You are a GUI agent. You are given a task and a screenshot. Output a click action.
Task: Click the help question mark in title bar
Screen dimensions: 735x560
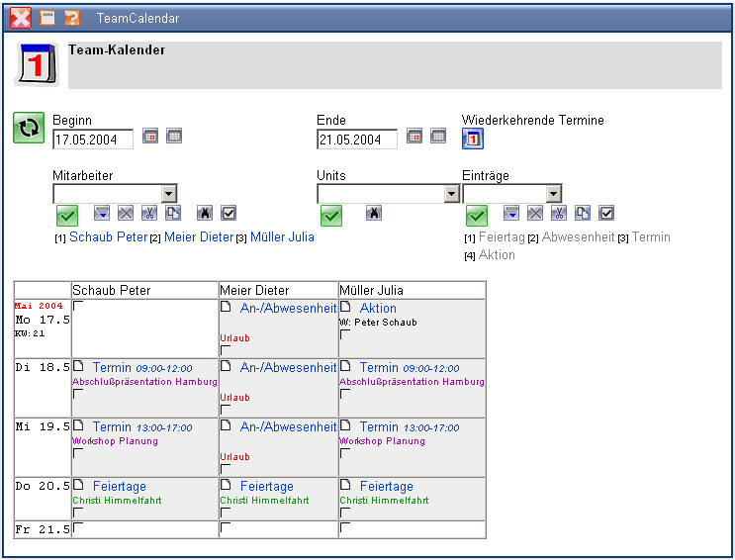click(72, 18)
